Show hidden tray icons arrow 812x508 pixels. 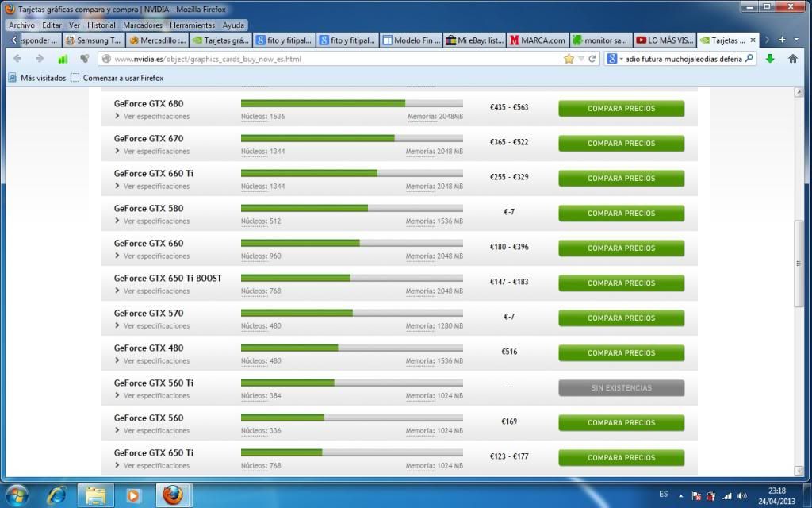tap(680, 495)
